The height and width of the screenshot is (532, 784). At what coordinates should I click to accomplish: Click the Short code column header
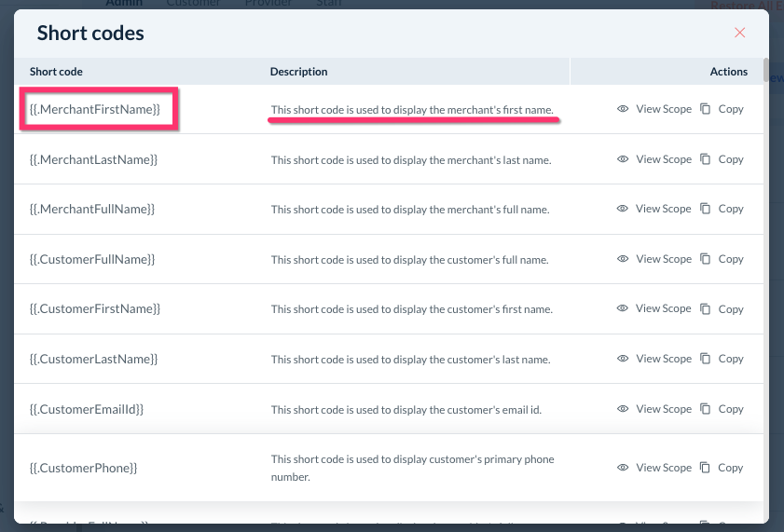coord(56,72)
